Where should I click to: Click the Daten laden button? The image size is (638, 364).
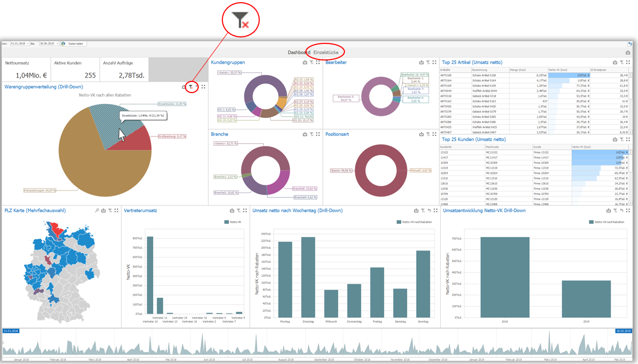click(x=73, y=43)
